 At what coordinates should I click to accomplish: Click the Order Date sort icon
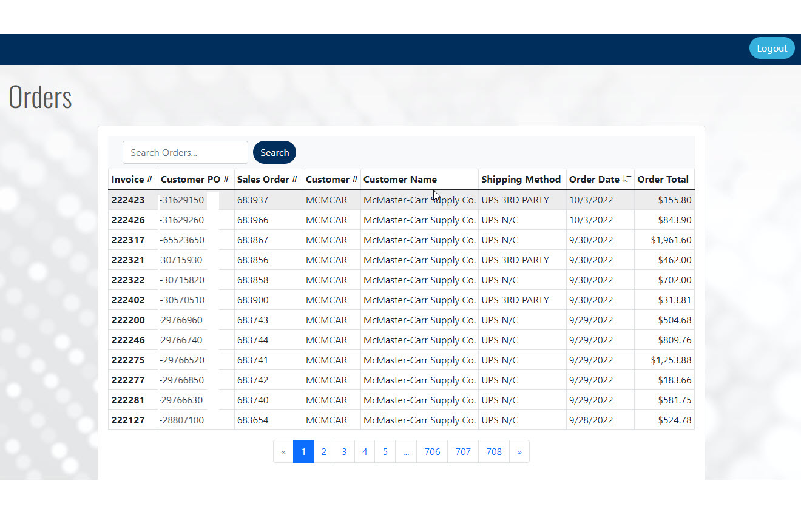point(627,179)
